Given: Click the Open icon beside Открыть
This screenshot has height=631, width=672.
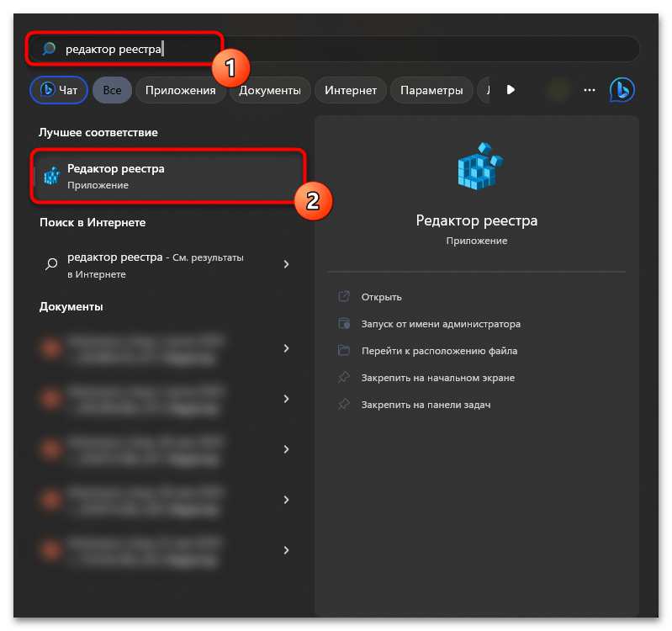Looking at the screenshot, I should (344, 296).
